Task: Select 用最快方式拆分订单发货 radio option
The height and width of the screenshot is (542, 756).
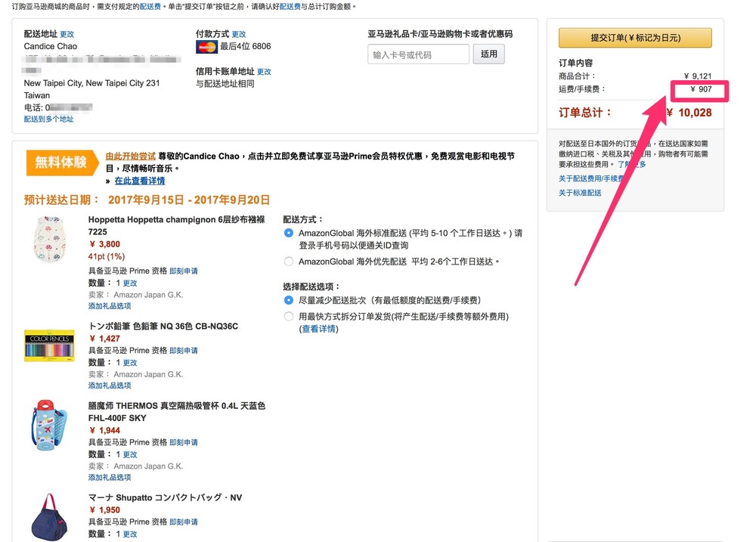Action: click(288, 316)
